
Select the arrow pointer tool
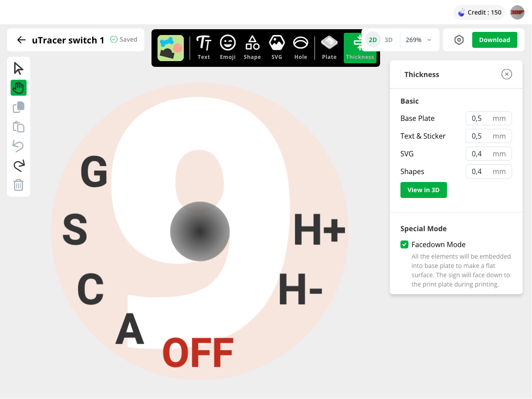(x=19, y=69)
